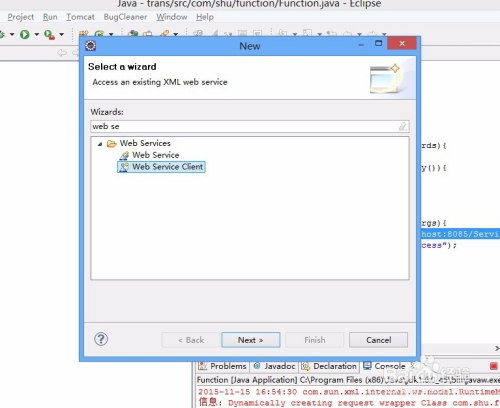Open the debug dropdown arrow at toolbar left
500x408 pixels.
pos(12,34)
